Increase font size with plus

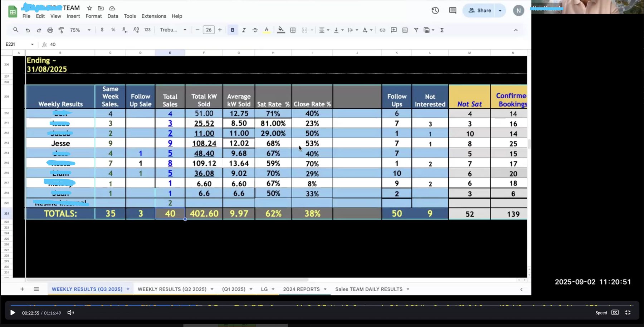click(220, 30)
